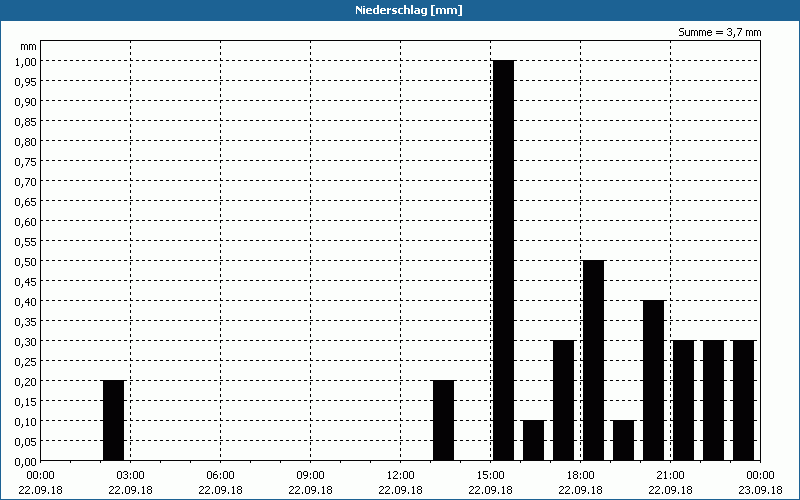Click the tallest bar reaching 1,00
This screenshot has width=800, height=500.
click(x=504, y=260)
